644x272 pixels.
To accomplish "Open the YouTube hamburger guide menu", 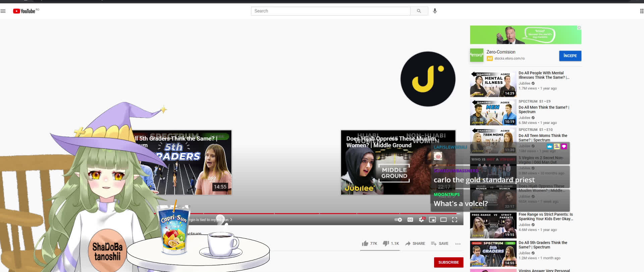I will click(x=3, y=11).
